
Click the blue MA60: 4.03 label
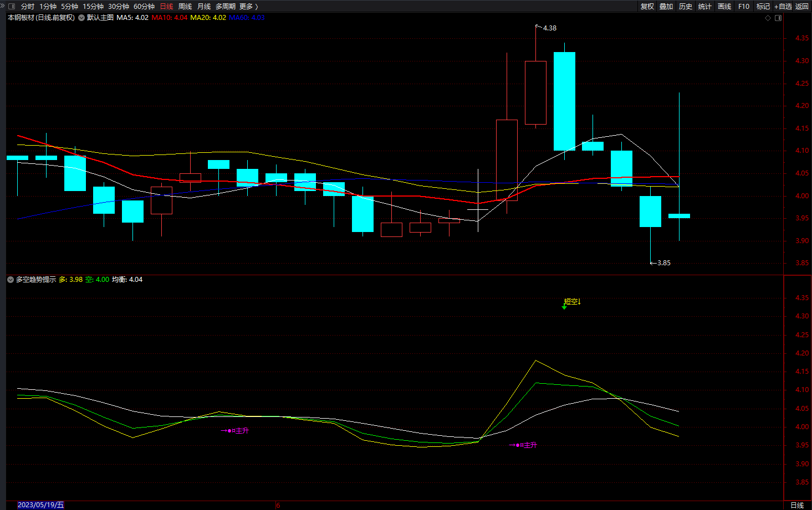247,18
